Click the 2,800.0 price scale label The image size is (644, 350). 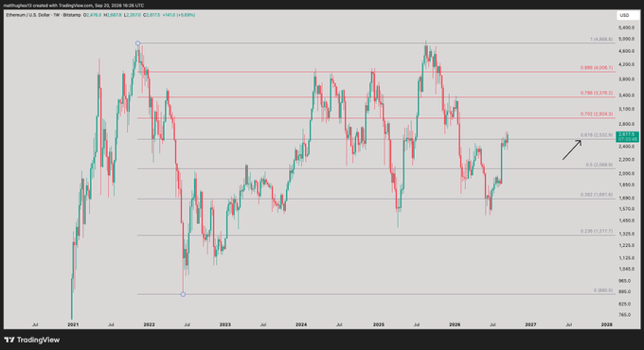click(x=627, y=124)
